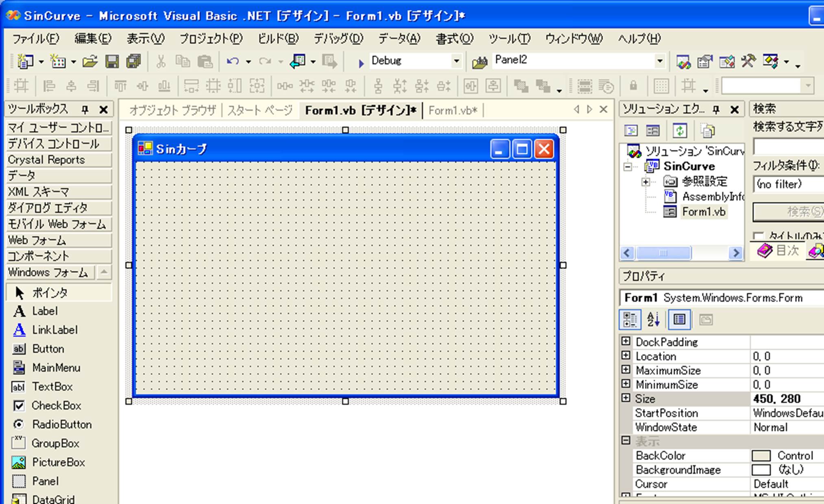
Task: Open the Debug configuration dropdown
Action: coord(456,61)
